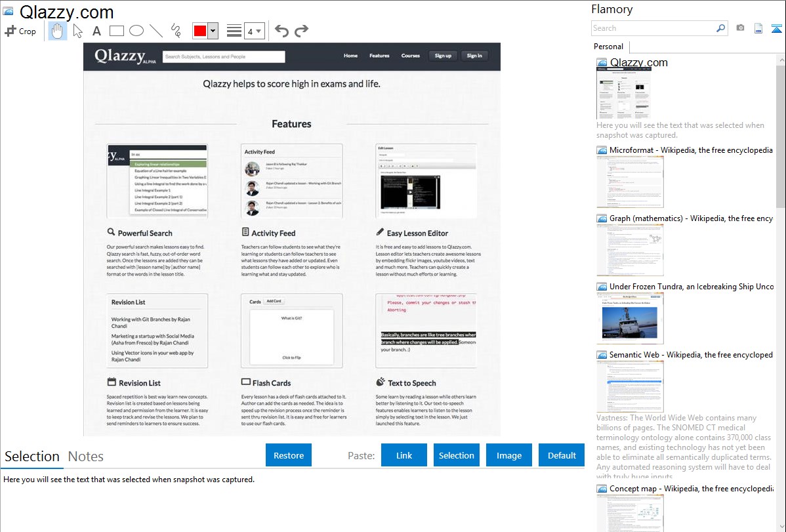Click the Qlazzy ALPHA logo
This screenshot has height=532, width=786.
125,56
